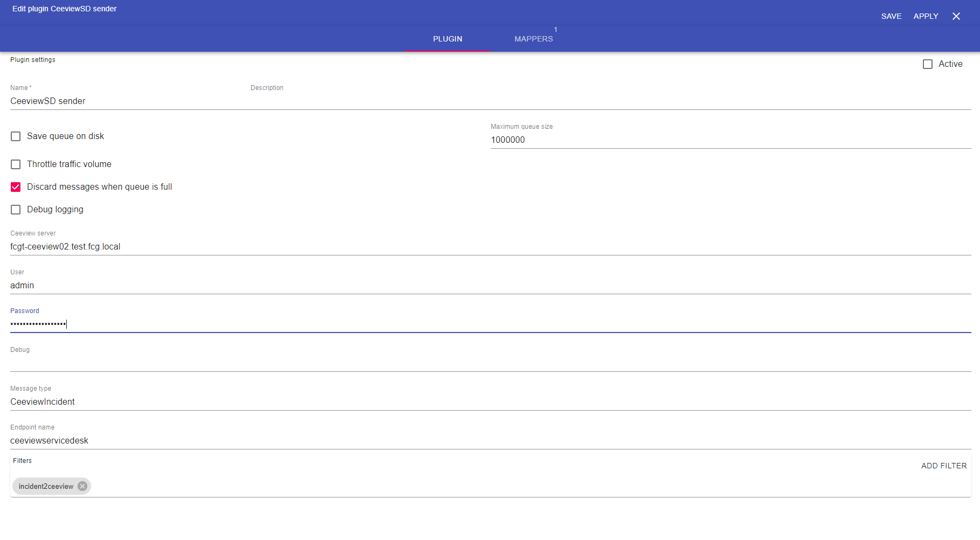The height and width of the screenshot is (540, 980).
Task: Enable the Active checkbox
Action: tap(927, 64)
